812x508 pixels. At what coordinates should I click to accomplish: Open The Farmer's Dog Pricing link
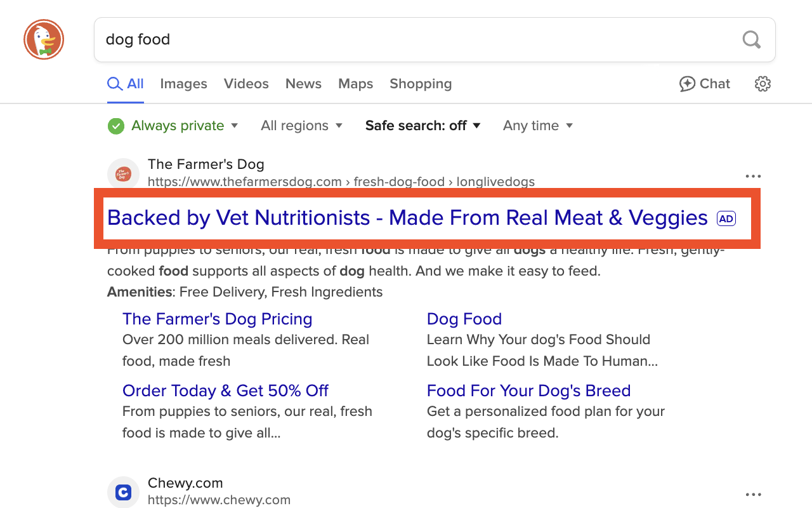pyautogui.click(x=218, y=319)
